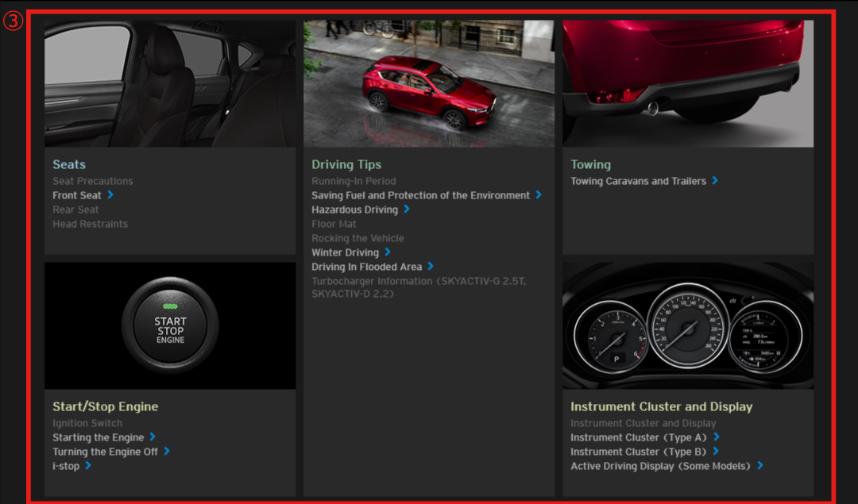This screenshot has height=504, width=858.
Task: Open Active Driving Display (Some Models)
Action: coord(659,466)
